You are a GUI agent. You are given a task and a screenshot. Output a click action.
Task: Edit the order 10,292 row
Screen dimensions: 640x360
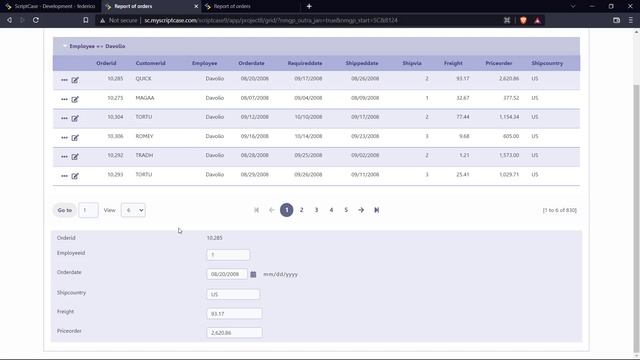[75, 157]
